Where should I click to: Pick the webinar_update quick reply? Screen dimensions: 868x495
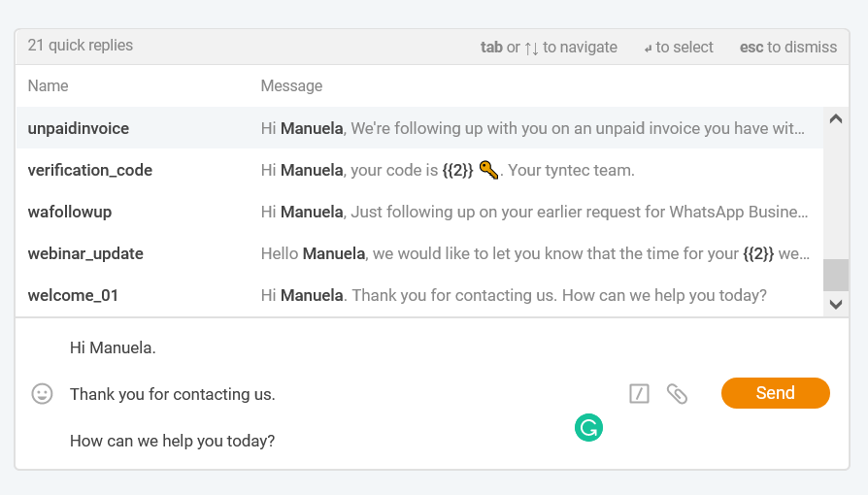pyautogui.click(x=419, y=253)
